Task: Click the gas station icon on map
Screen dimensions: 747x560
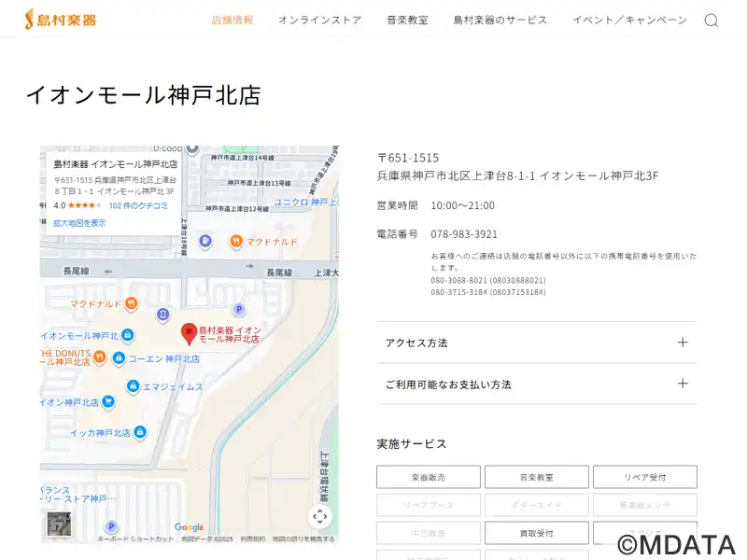Action: click(205, 242)
